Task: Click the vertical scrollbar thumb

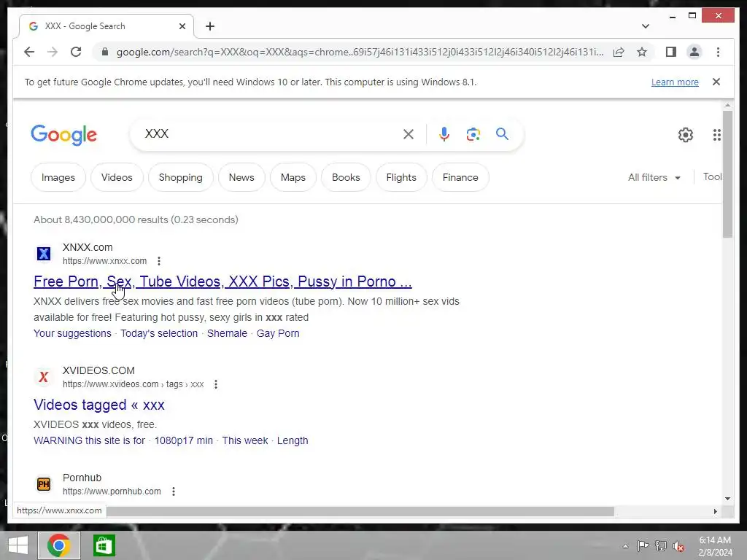Action: [727, 174]
